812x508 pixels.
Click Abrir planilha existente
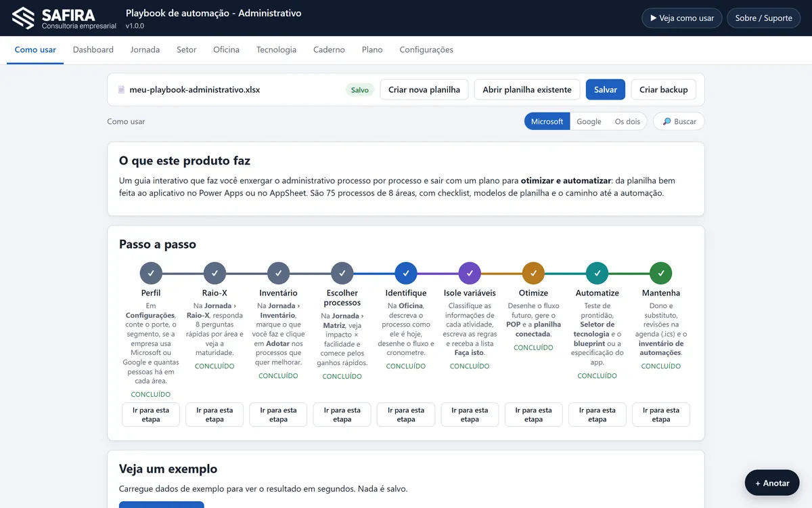pos(527,89)
